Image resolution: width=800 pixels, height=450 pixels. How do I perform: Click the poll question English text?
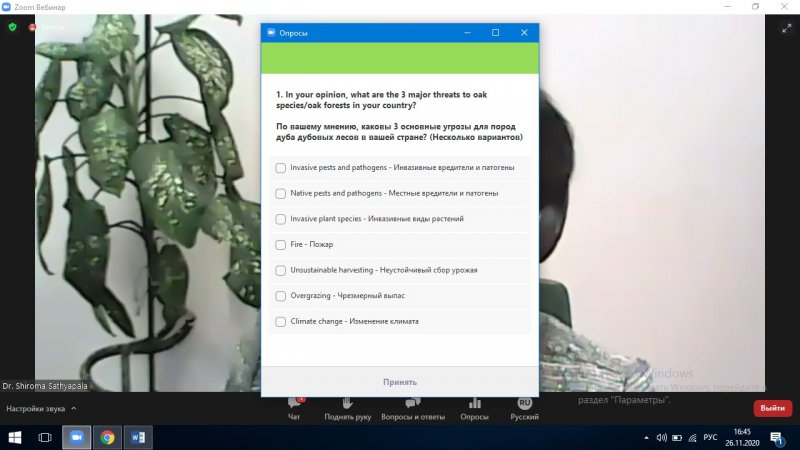382,100
